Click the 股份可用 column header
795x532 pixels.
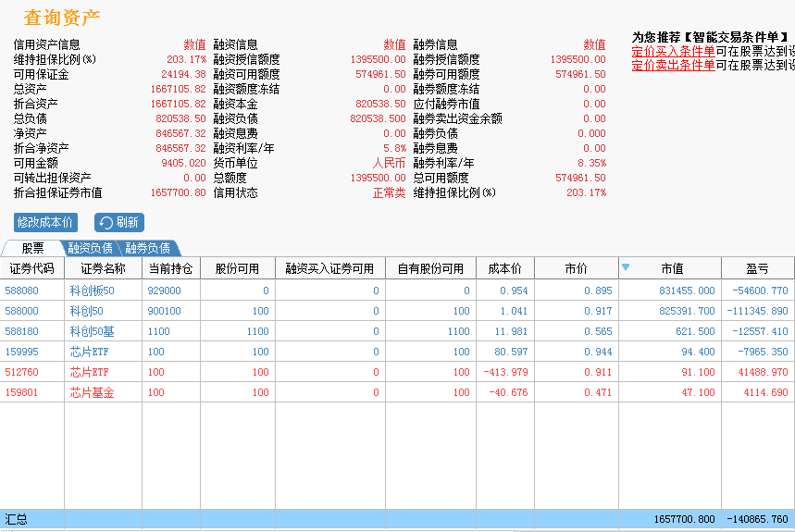point(237,268)
